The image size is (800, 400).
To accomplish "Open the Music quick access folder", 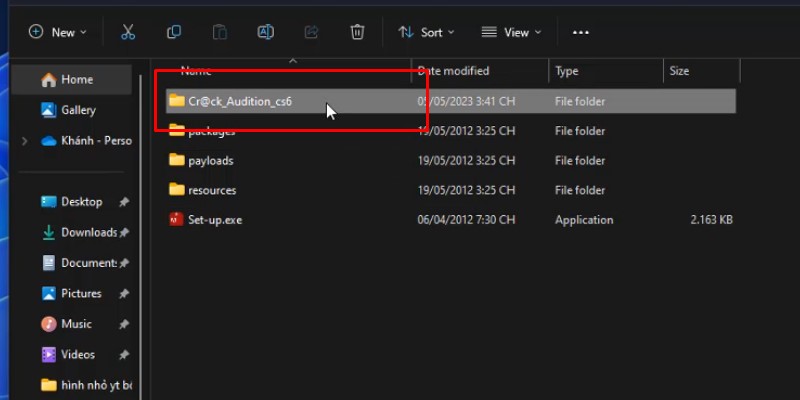I will point(76,324).
